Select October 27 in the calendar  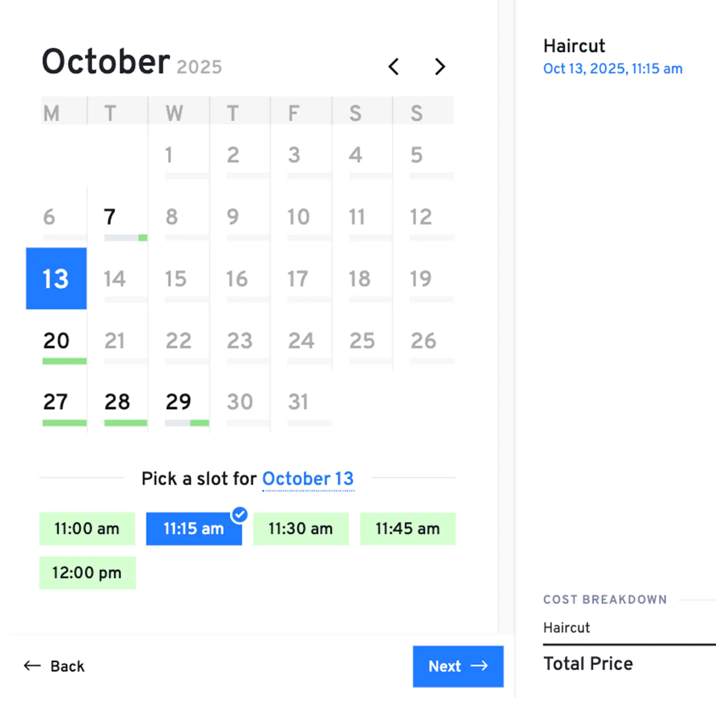[x=56, y=402]
